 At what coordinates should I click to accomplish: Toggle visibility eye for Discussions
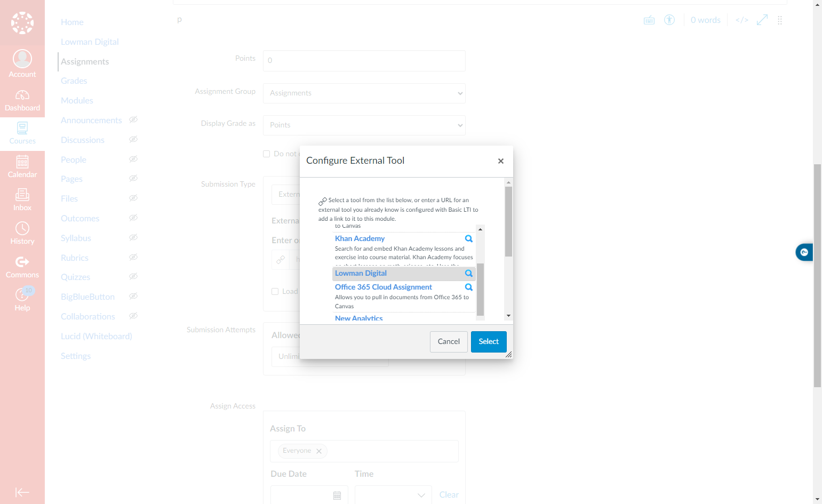pyautogui.click(x=133, y=140)
